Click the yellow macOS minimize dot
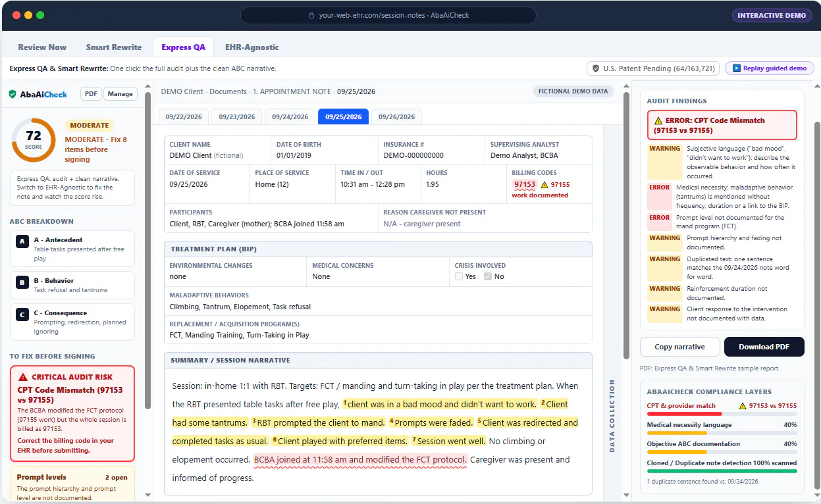 [x=28, y=15]
